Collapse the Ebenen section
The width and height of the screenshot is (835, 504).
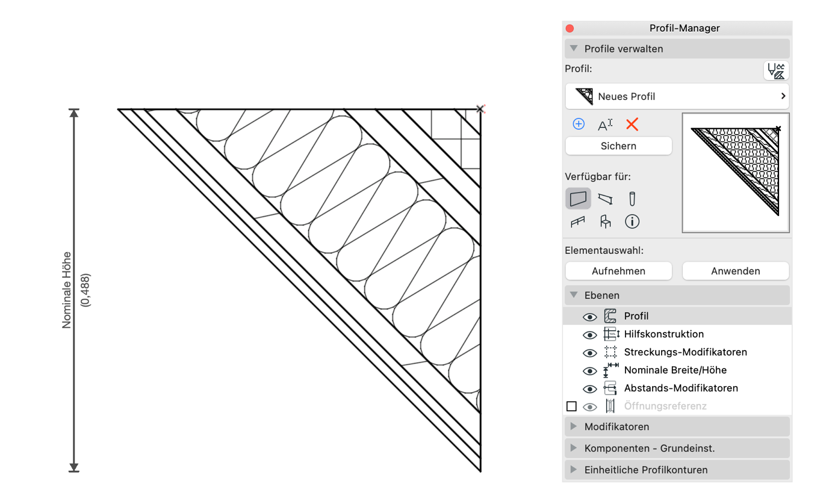574,295
